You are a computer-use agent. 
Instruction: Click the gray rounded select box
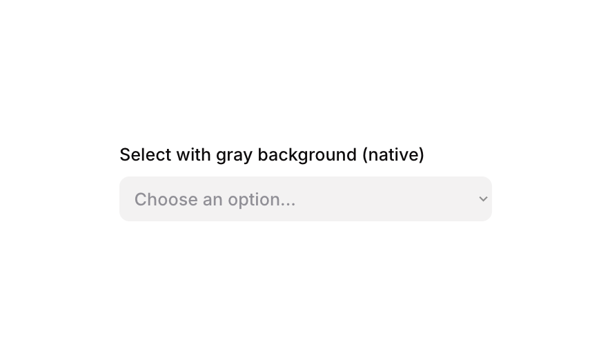coord(305,199)
